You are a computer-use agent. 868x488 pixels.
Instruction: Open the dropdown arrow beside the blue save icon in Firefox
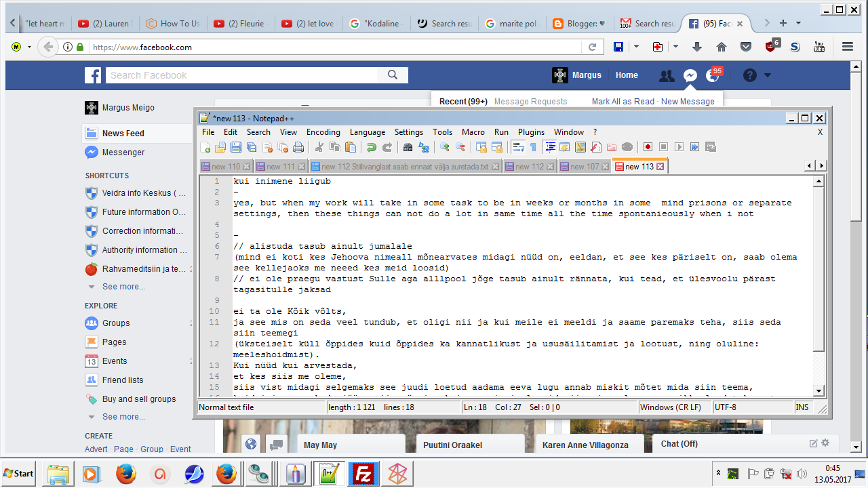tap(636, 47)
